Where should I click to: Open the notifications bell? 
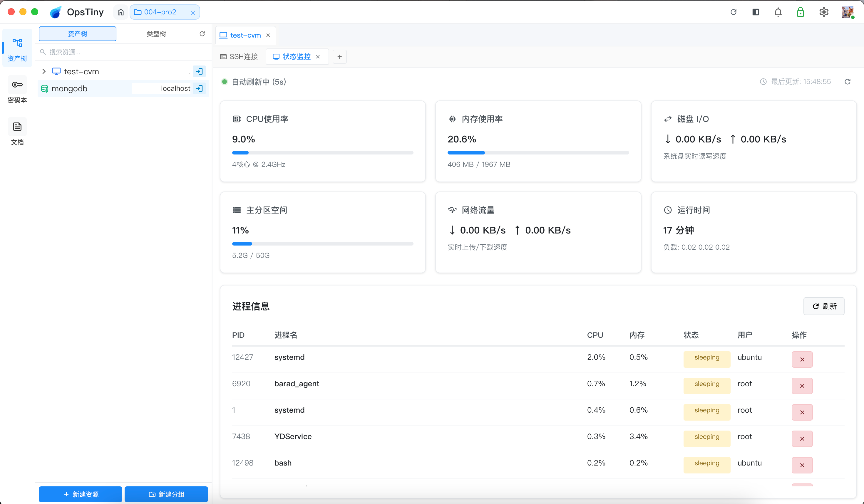[x=778, y=12]
